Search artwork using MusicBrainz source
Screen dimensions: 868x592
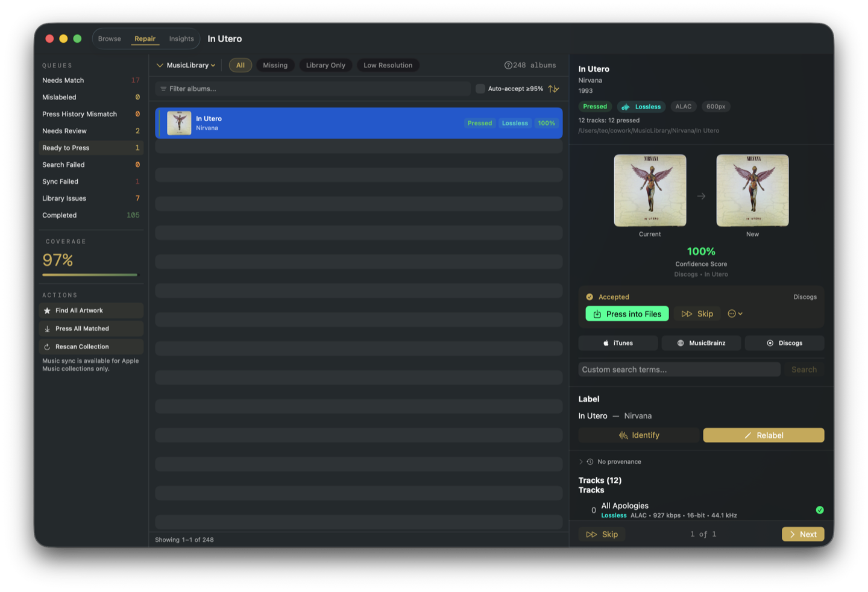701,343
